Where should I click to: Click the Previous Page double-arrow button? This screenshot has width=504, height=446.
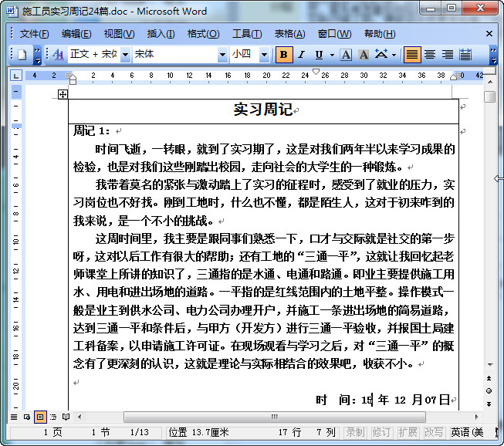pyautogui.click(x=489, y=378)
